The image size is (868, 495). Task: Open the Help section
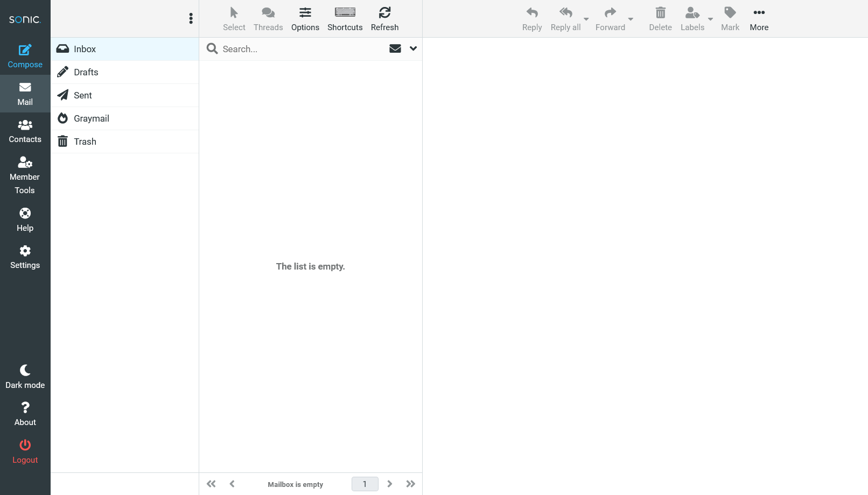[25, 220]
